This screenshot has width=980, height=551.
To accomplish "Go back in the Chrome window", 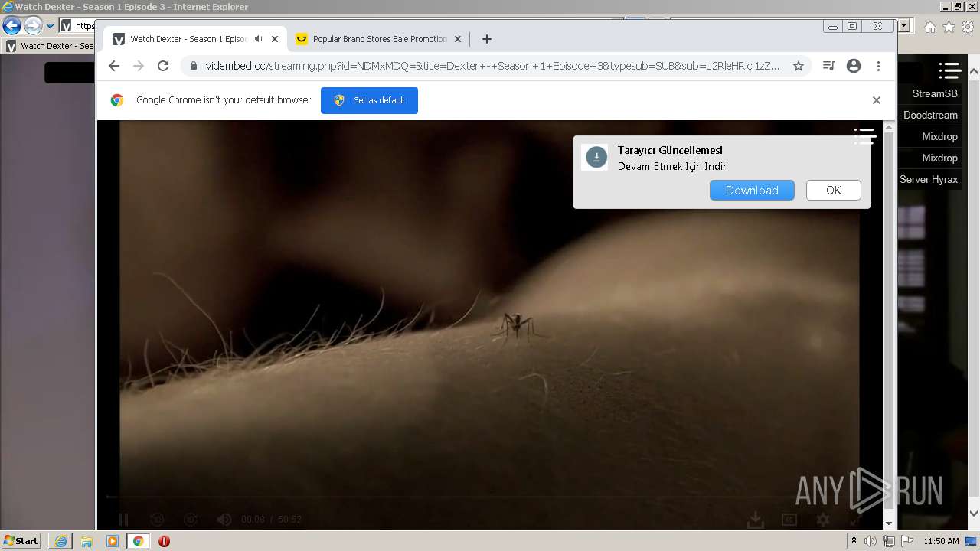I will (114, 66).
